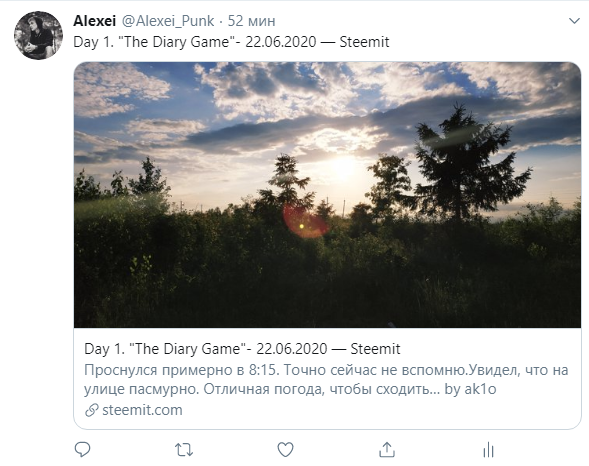Viewport: 589px width, 466px height.
Task: Click tweet text Day 1 The Diary Game
Action: (231, 42)
